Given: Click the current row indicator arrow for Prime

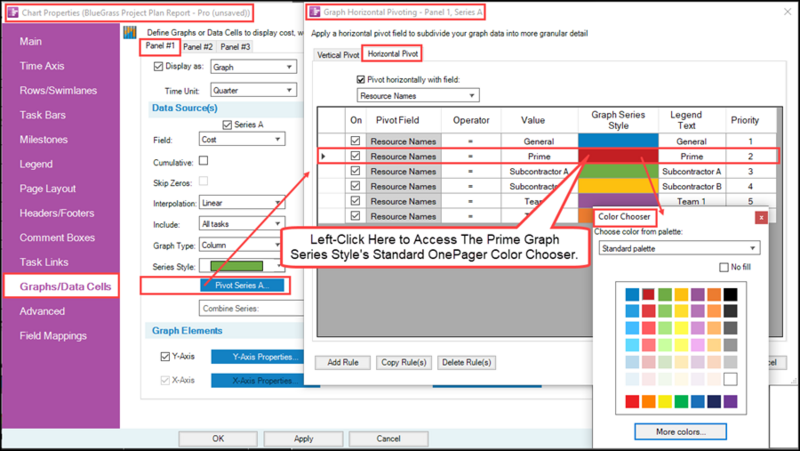Looking at the screenshot, I should 323,156.
